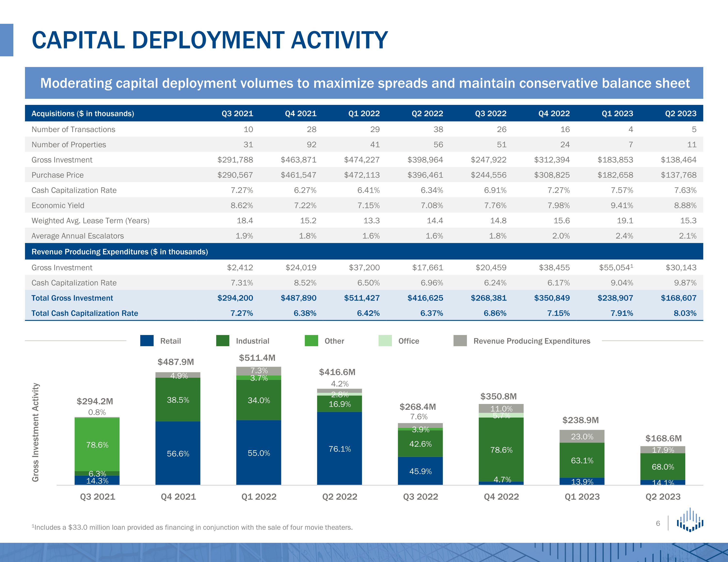The height and width of the screenshot is (562, 728).
Task: Click the Retail legend color swatch
Action: [x=147, y=341]
